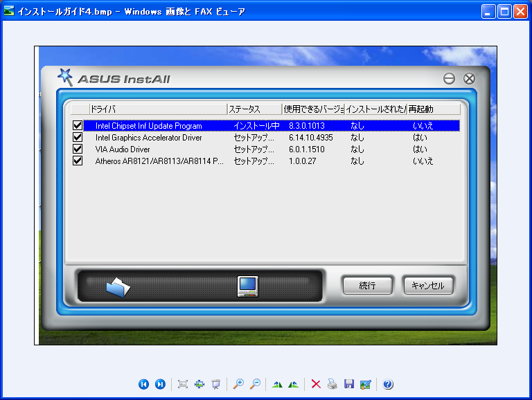Print the current image
This screenshot has height=400, width=532.
coord(332,384)
